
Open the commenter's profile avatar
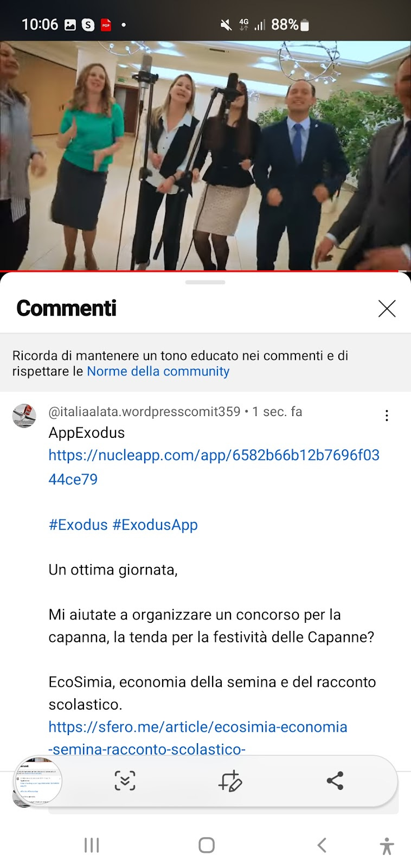tap(24, 416)
